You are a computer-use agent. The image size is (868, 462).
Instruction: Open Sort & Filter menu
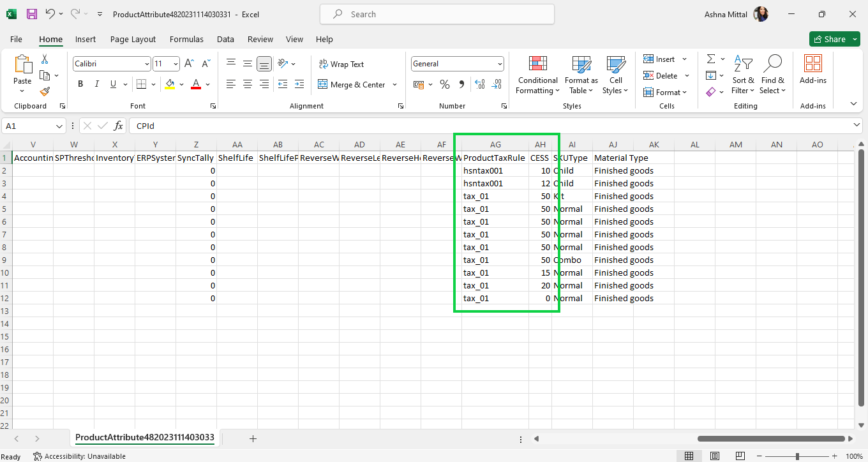743,74
